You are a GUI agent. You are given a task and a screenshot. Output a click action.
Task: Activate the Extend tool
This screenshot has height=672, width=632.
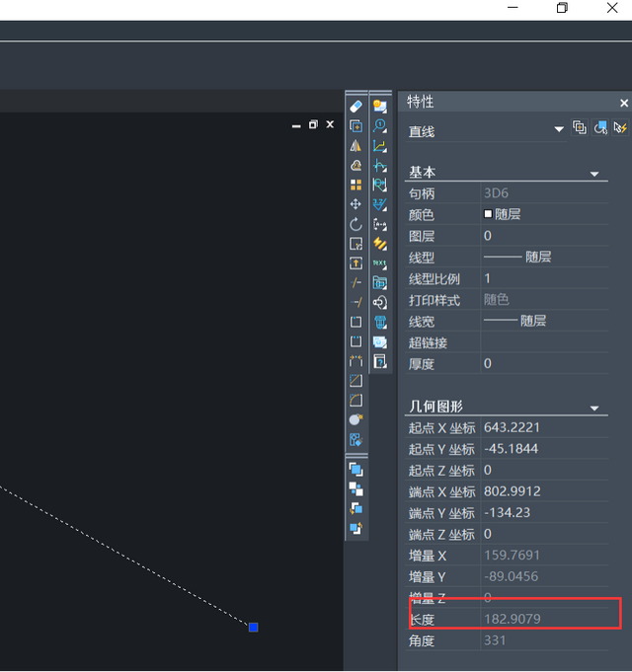pos(355,302)
